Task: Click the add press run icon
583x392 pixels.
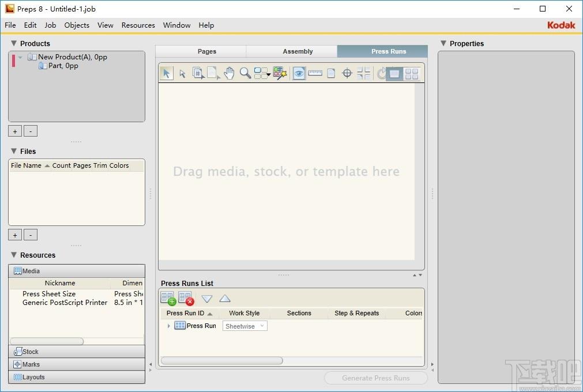Action: pos(168,299)
